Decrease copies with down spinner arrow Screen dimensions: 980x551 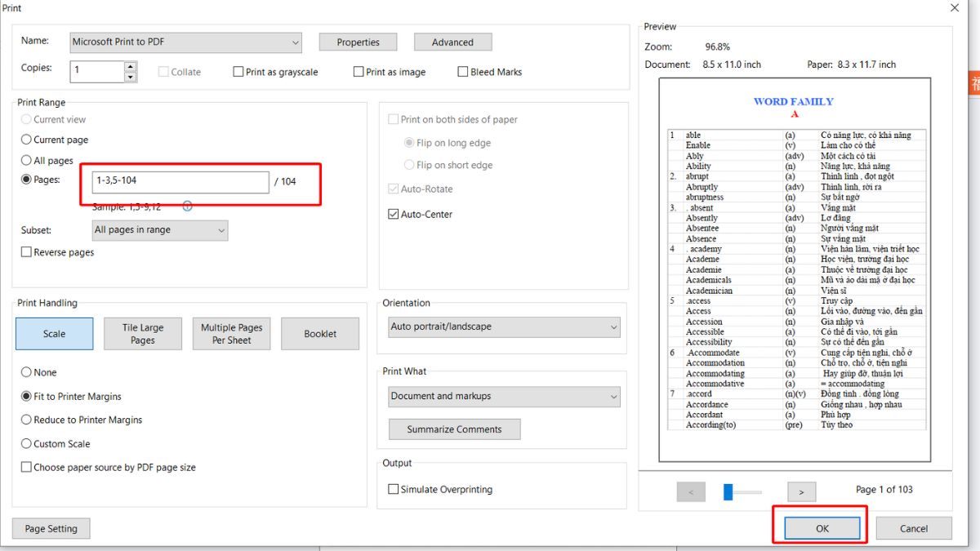coord(131,78)
